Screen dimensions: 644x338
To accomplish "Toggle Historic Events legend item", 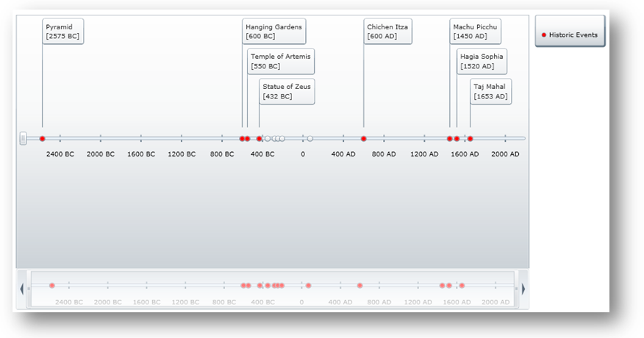I will tap(570, 35).
